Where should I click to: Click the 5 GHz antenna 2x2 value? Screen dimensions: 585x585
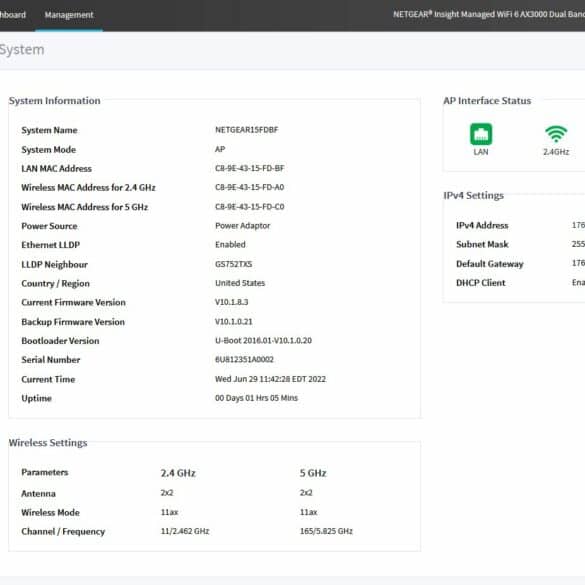point(306,493)
